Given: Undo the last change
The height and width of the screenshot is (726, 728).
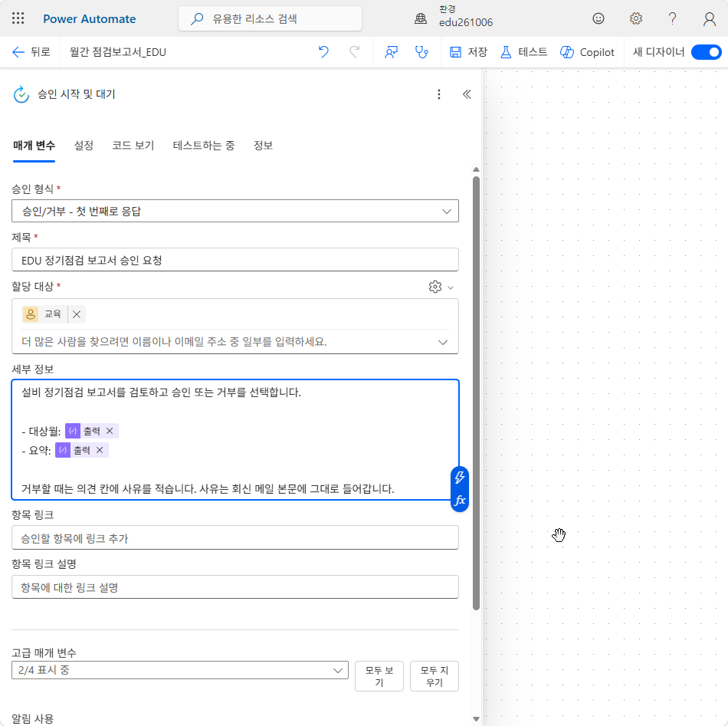Looking at the screenshot, I should [323, 51].
